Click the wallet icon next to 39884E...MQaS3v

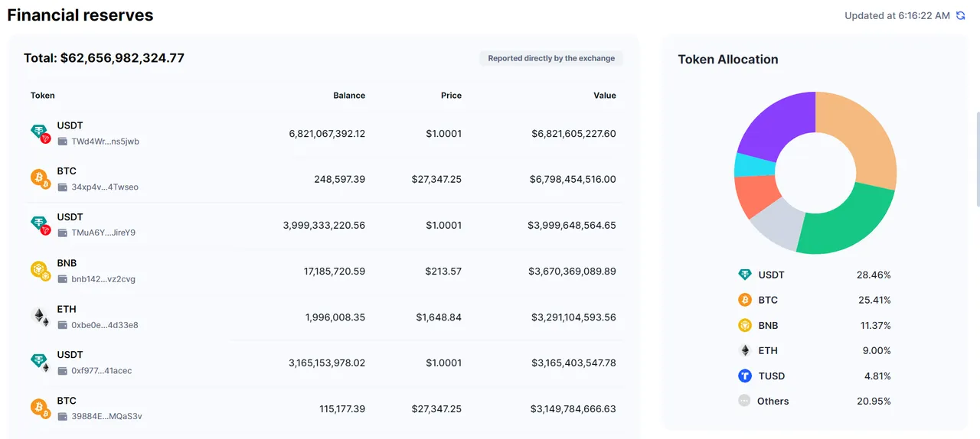pyautogui.click(x=63, y=417)
